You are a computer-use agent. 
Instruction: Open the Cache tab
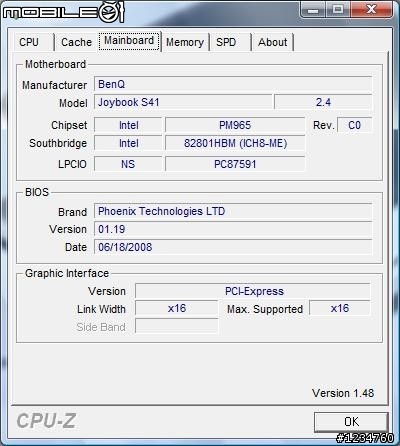click(x=76, y=42)
